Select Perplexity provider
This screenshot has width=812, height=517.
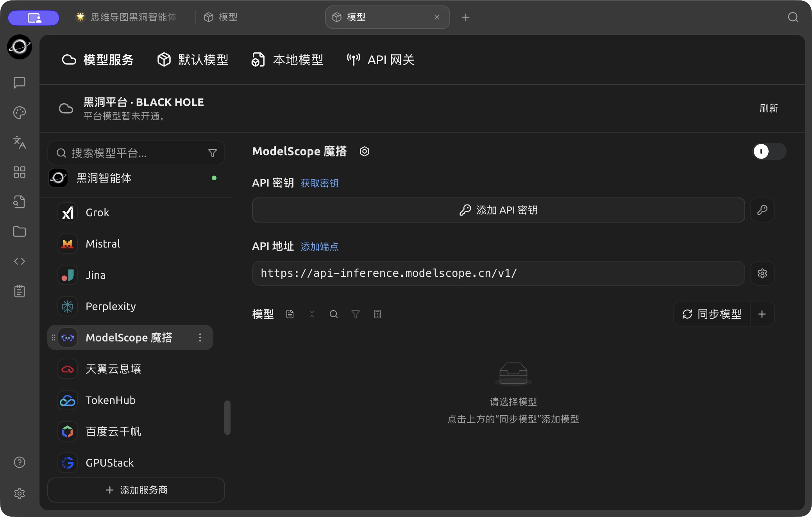point(130,306)
